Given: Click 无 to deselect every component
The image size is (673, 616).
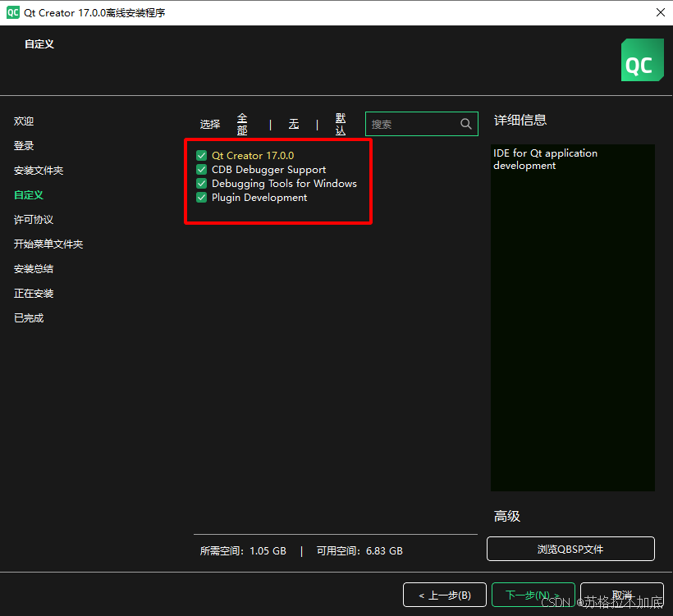Looking at the screenshot, I should tap(294, 124).
